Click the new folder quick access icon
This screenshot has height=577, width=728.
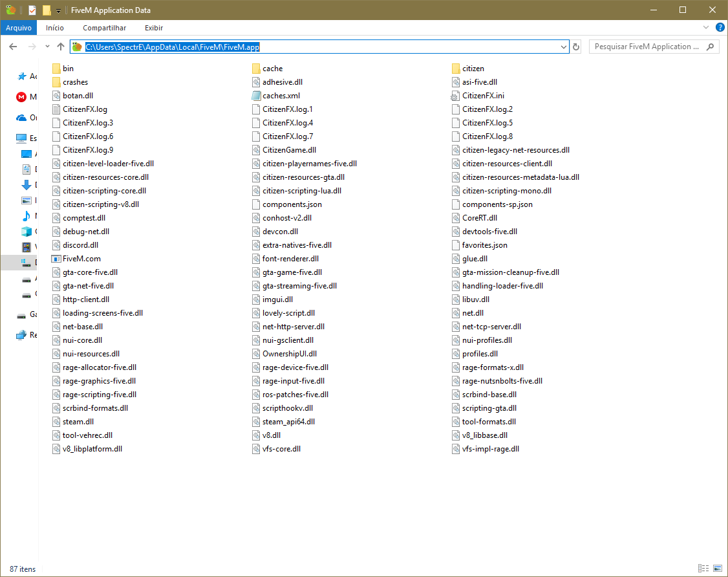pos(47,10)
